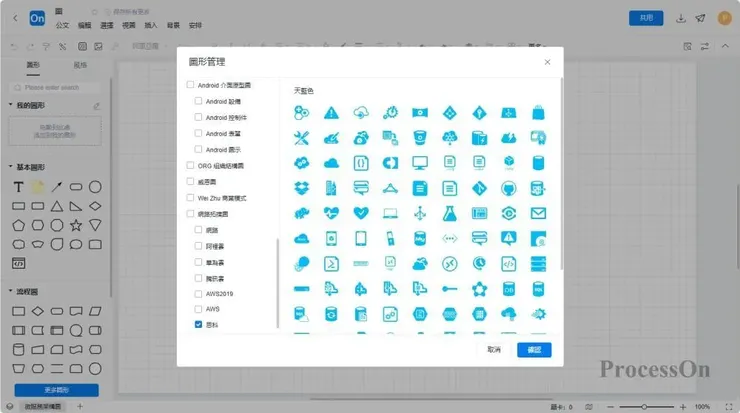Enable the Android 設備 checkbox
The height and width of the screenshot is (413, 740).
coord(198,101)
